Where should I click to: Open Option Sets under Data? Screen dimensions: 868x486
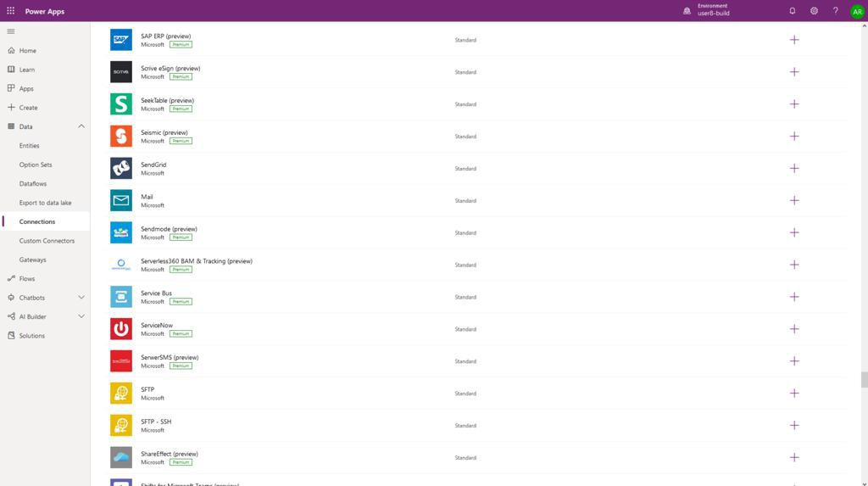(x=45, y=165)
